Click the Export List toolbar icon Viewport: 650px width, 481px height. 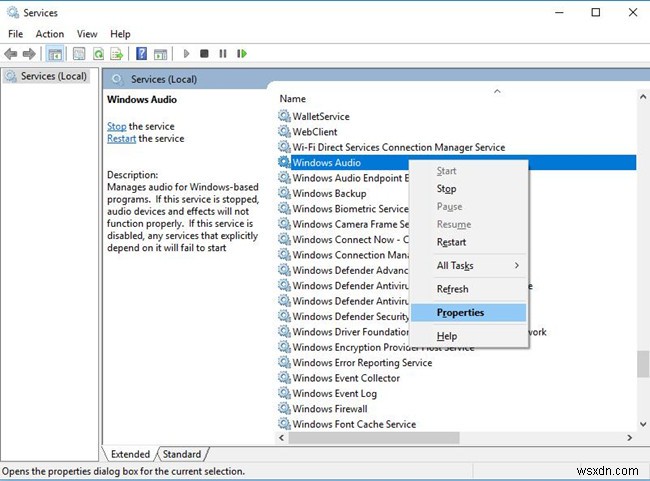point(116,54)
